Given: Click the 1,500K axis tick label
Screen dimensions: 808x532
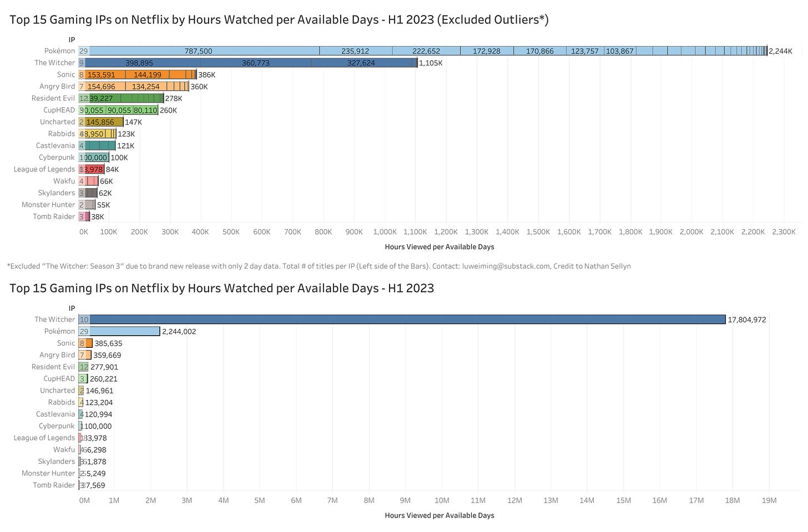Looking at the screenshot, I should coord(538,232).
